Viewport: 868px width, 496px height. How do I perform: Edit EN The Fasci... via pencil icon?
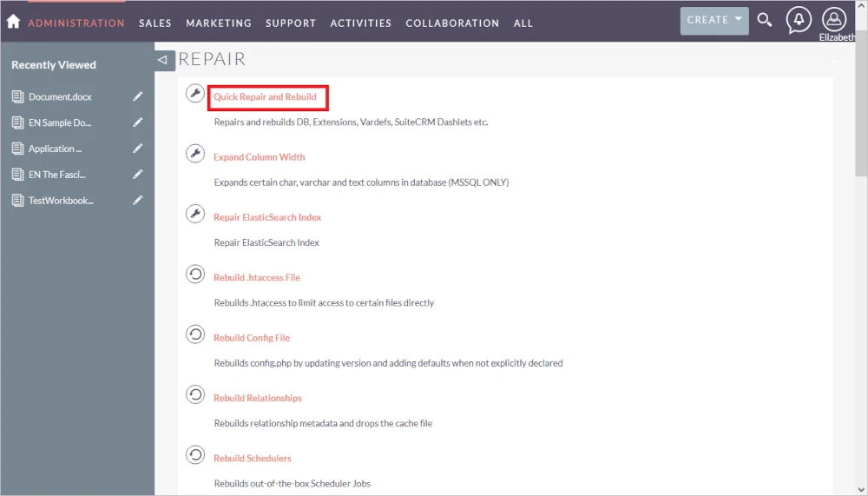138,174
